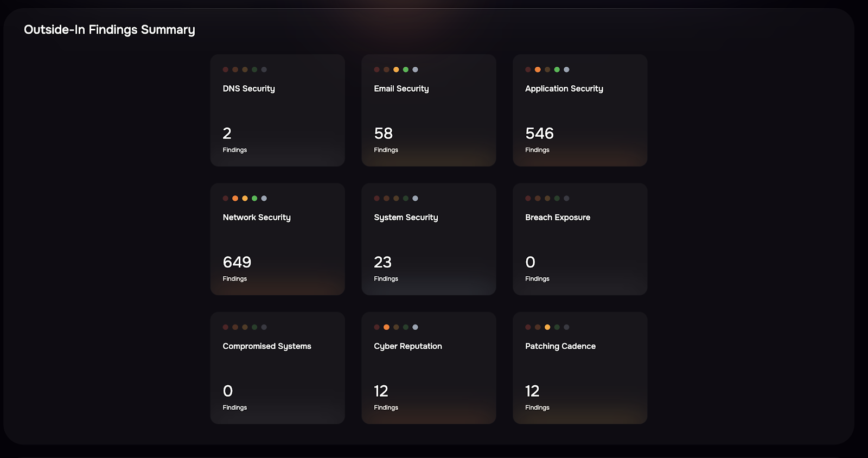Click the yellow severity dot on Email Security
This screenshot has height=458, width=868.
click(396, 69)
